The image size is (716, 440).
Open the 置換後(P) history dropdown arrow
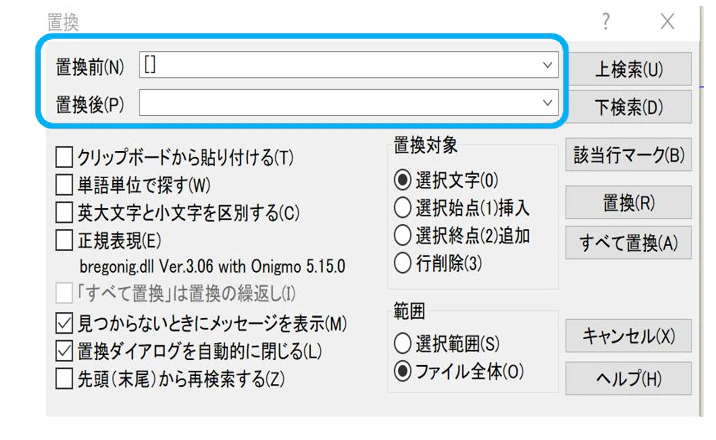[547, 103]
